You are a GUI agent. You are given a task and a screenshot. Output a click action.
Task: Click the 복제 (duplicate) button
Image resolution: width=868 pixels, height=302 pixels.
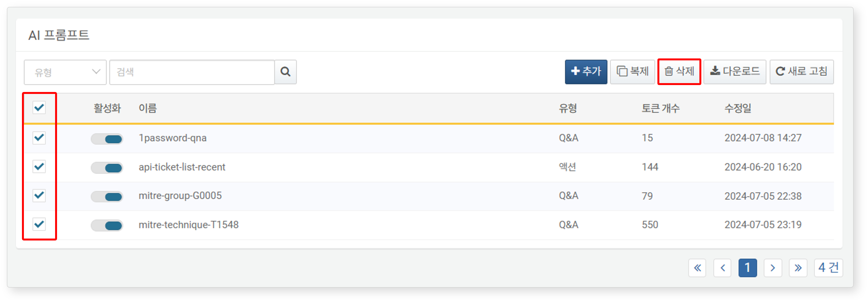632,72
